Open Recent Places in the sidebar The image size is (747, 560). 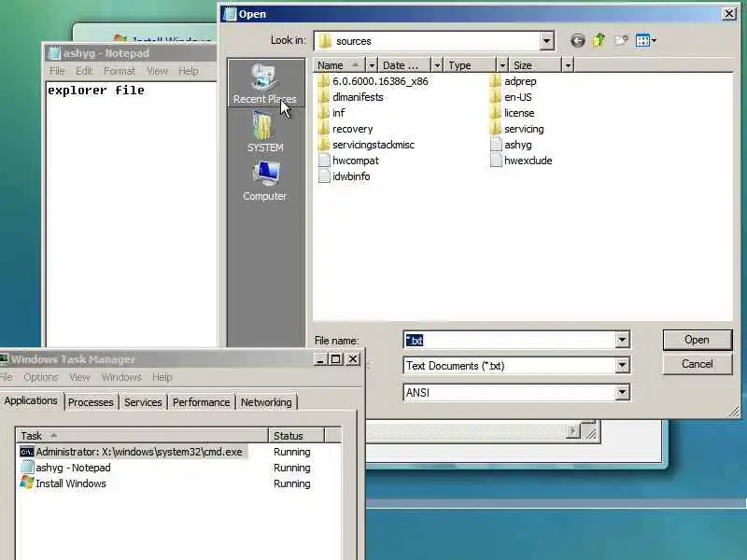[x=264, y=84]
